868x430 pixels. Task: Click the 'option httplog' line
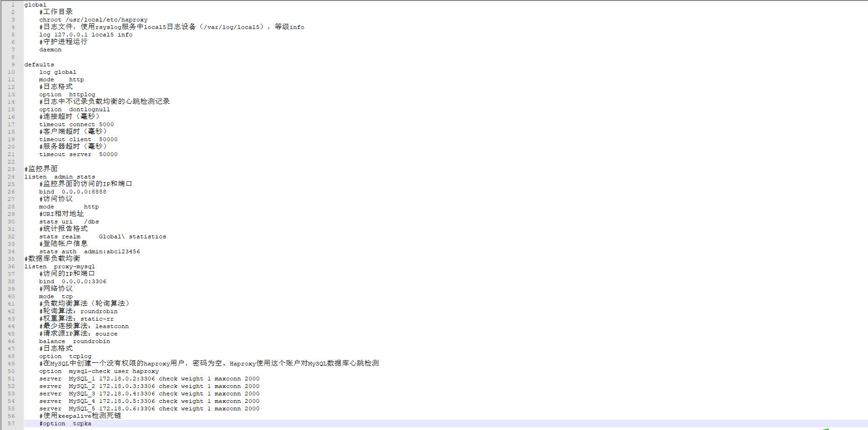tap(67, 94)
